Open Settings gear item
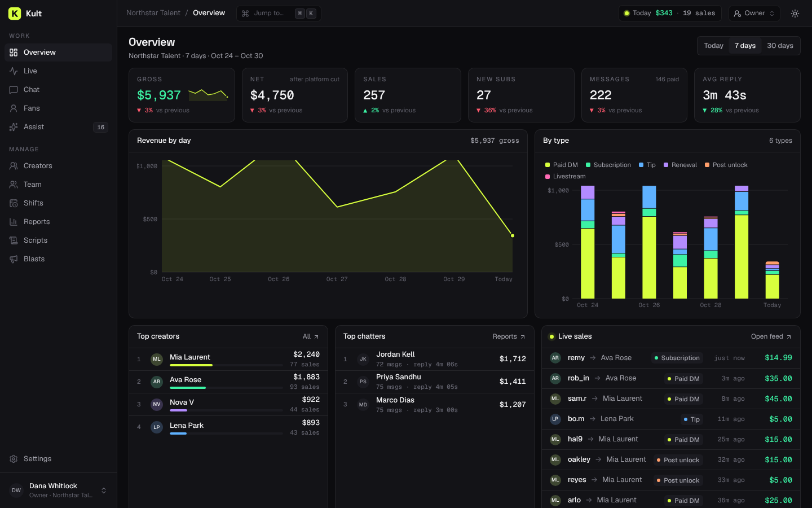 pos(59,459)
